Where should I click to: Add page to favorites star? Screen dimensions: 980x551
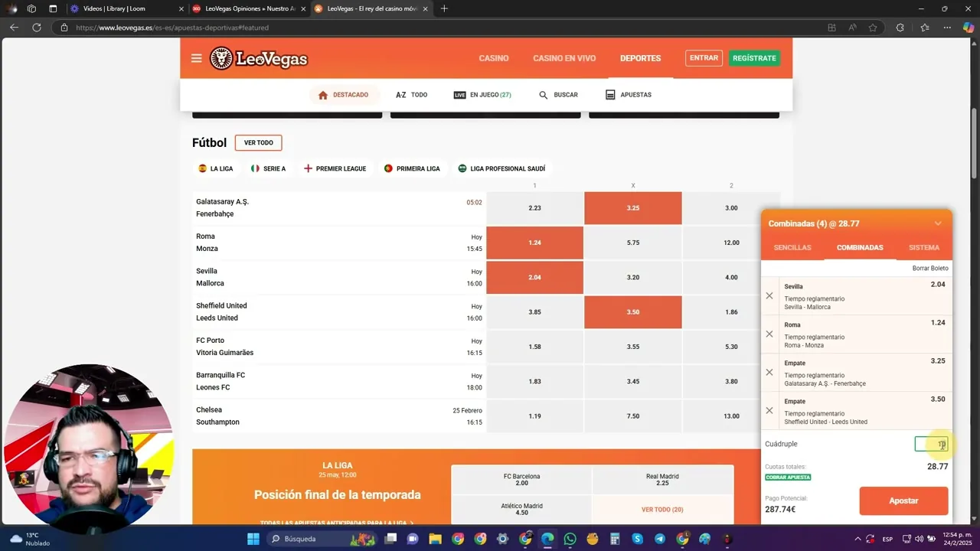(873, 28)
